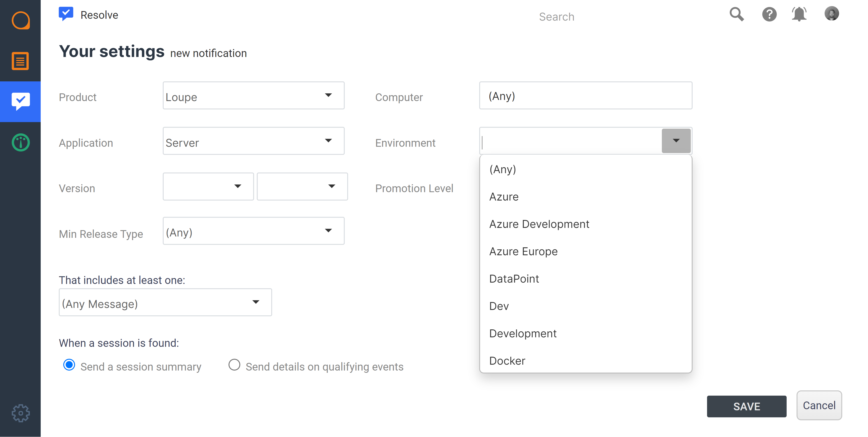Viewport: 868px width, 437px height.
Task: Focus the Environment text input
Action: coord(571,141)
